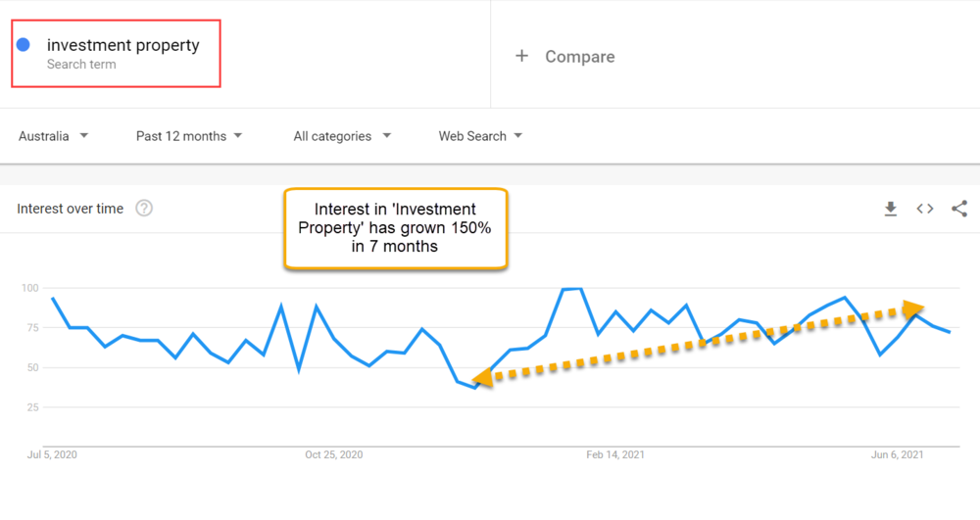Expand the Web Search type dropdown
This screenshot has height=520, width=980.
coord(480,136)
